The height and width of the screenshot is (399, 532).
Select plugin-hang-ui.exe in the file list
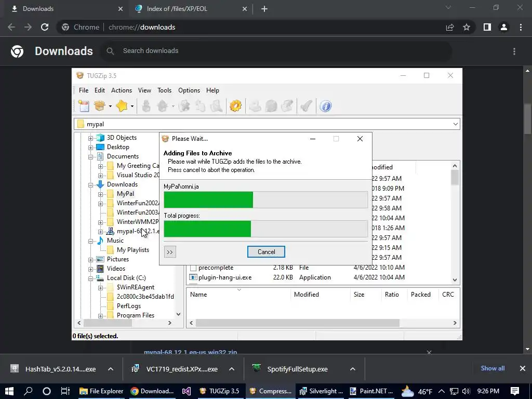click(x=225, y=277)
